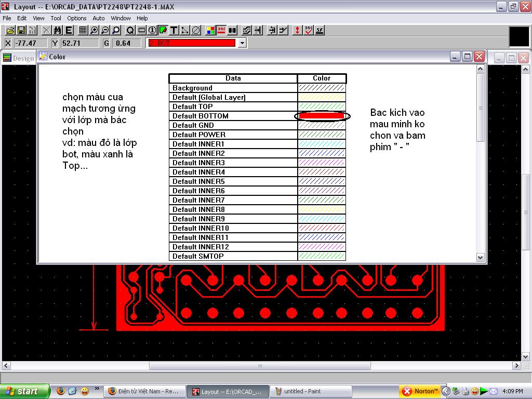Run the Design Rule Check checkmark icon
The width and height of the screenshot is (532, 399).
pos(309,30)
